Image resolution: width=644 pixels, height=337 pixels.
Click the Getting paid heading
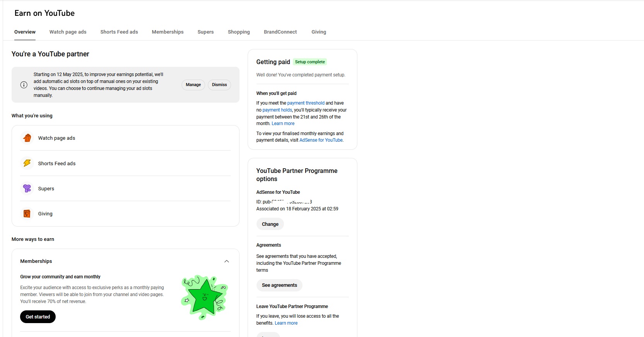pyautogui.click(x=273, y=62)
